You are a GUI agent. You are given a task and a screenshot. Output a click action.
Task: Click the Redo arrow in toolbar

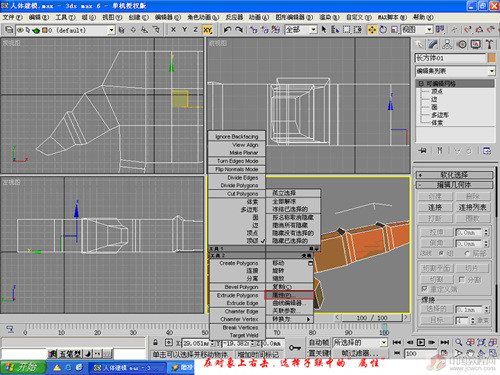[x=239, y=30]
